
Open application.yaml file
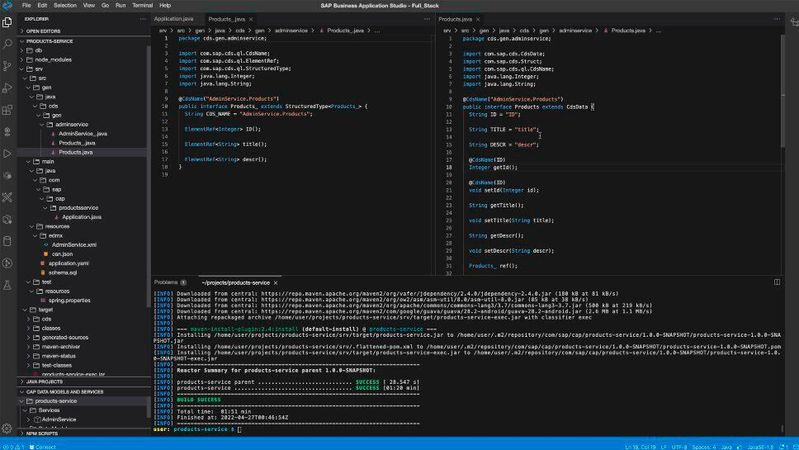point(69,263)
